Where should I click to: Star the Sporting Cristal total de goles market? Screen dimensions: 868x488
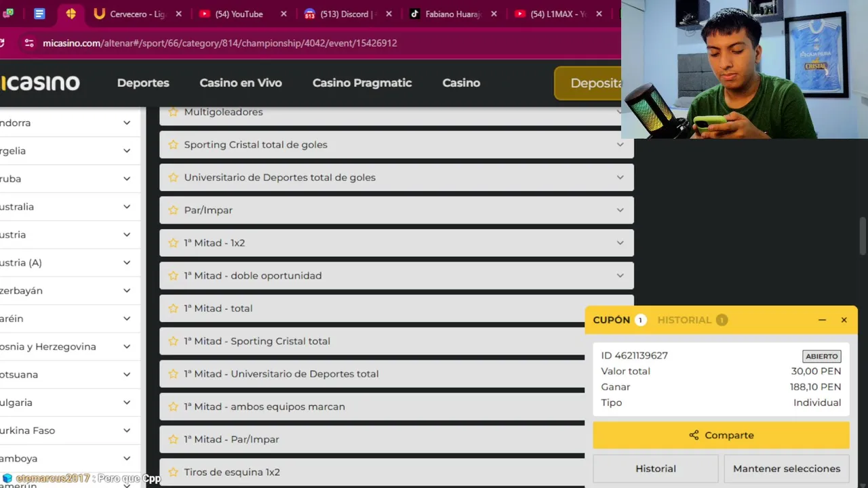[173, 144]
